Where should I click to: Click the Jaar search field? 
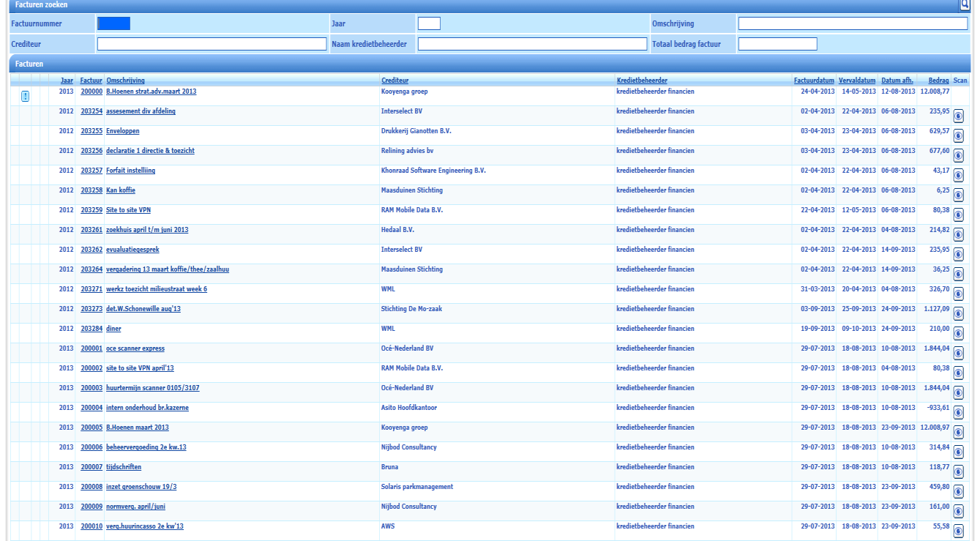[429, 23]
